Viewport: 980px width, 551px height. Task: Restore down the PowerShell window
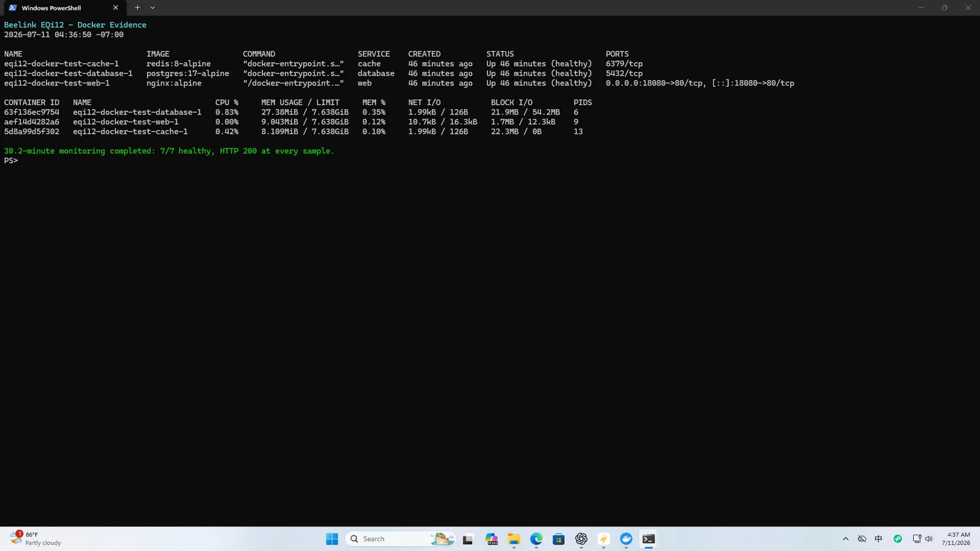pos(944,8)
